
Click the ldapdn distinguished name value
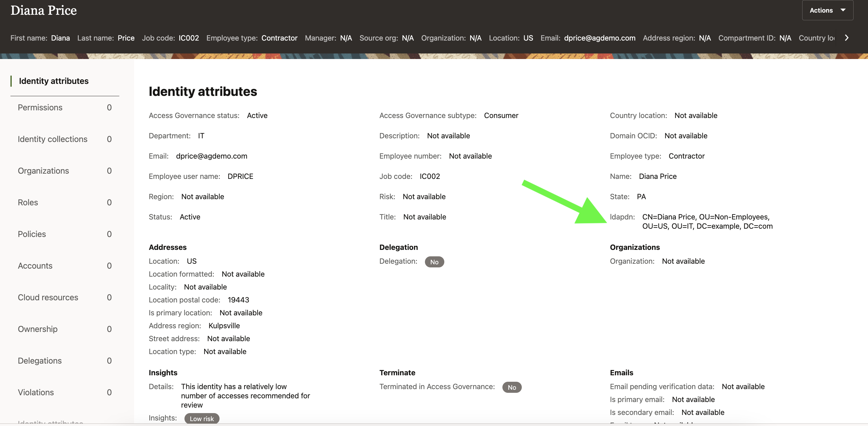[x=707, y=222]
